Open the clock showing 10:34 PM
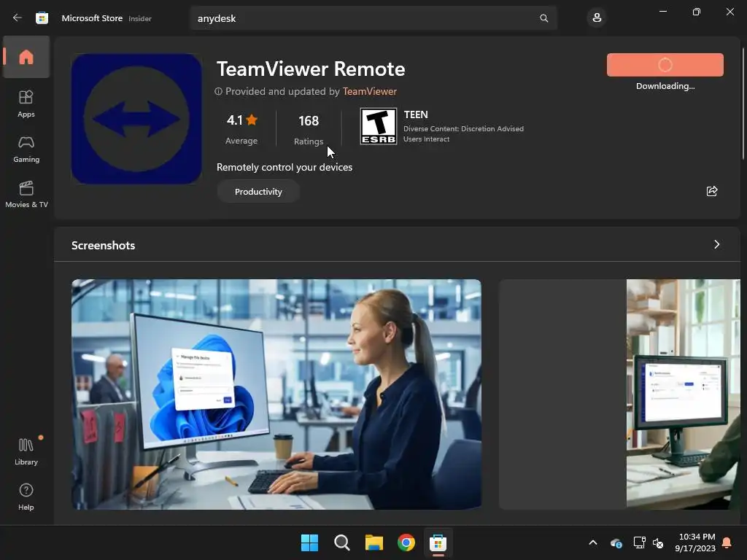This screenshot has width=747, height=560. [x=695, y=542]
